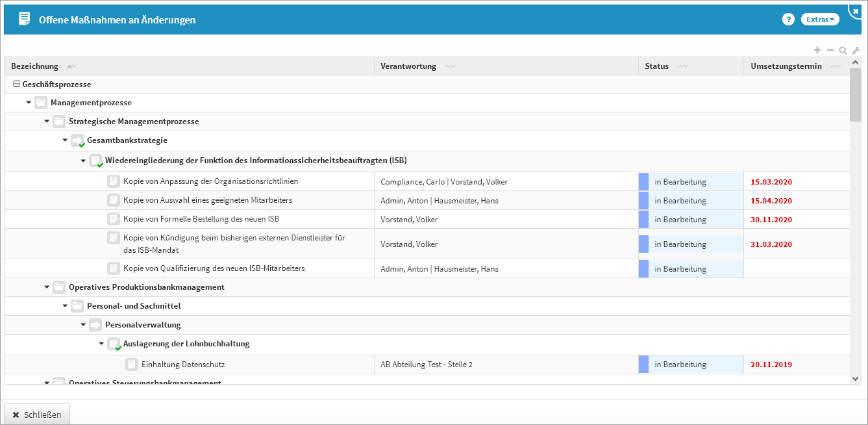
Task: Collapse the Geschäftsprozesse root group
Action: (x=17, y=84)
